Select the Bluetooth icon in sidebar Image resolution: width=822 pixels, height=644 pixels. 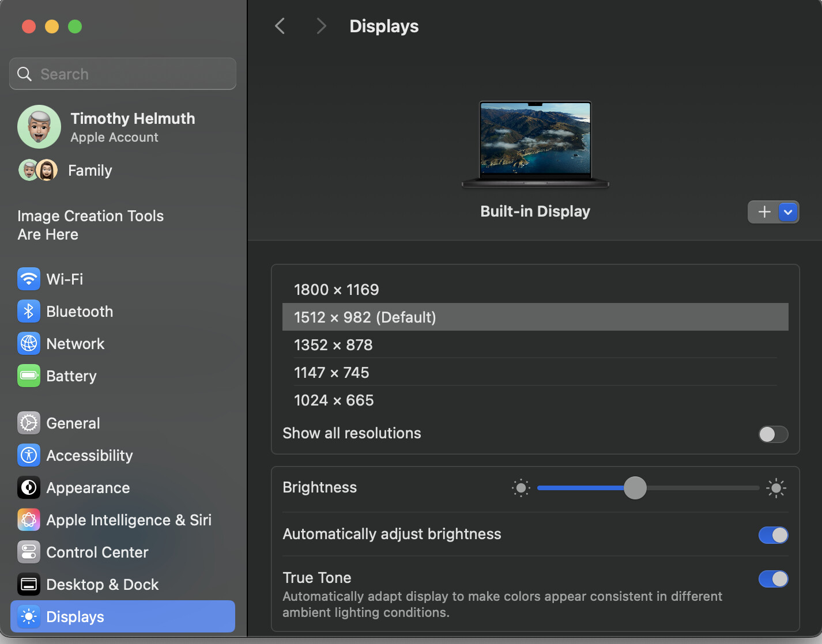[x=29, y=312]
